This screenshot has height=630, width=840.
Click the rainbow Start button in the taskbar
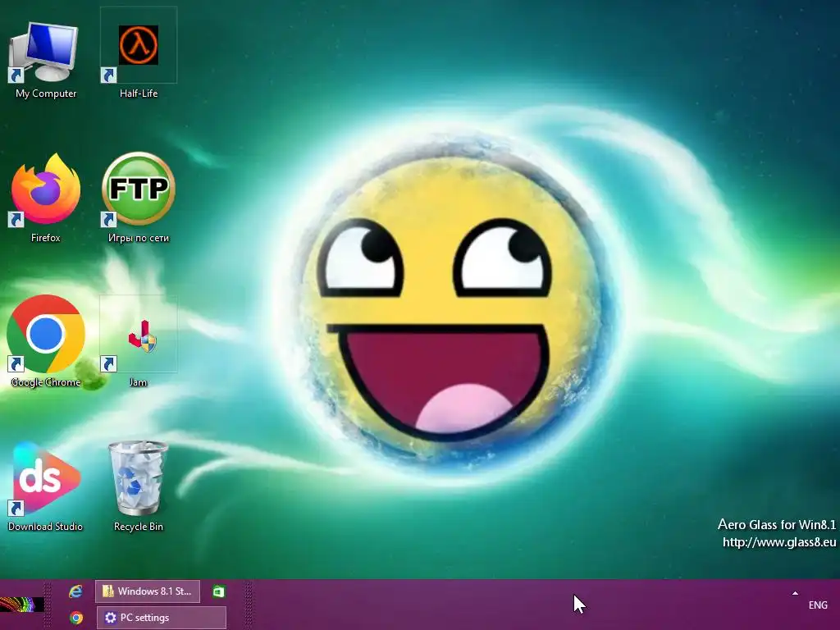pos(22,605)
